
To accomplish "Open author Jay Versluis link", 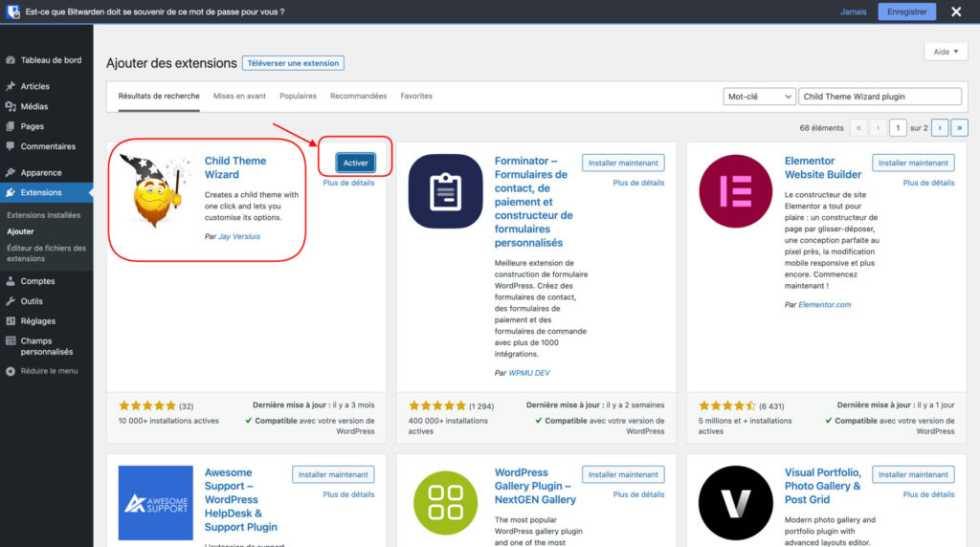I will tap(239, 236).
